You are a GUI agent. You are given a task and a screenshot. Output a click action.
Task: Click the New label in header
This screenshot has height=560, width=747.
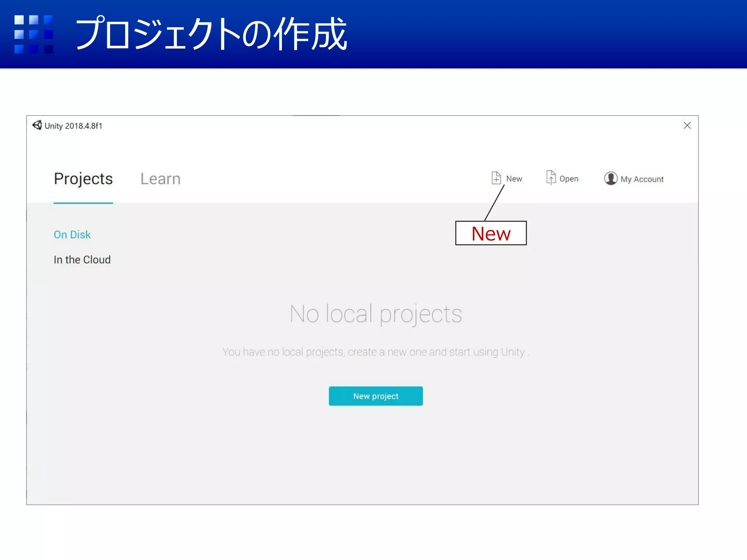(514, 179)
